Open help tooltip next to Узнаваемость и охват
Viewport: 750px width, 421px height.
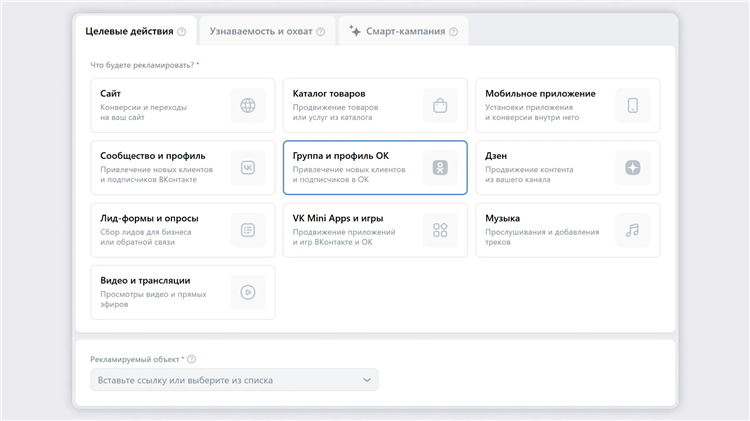click(x=320, y=32)
